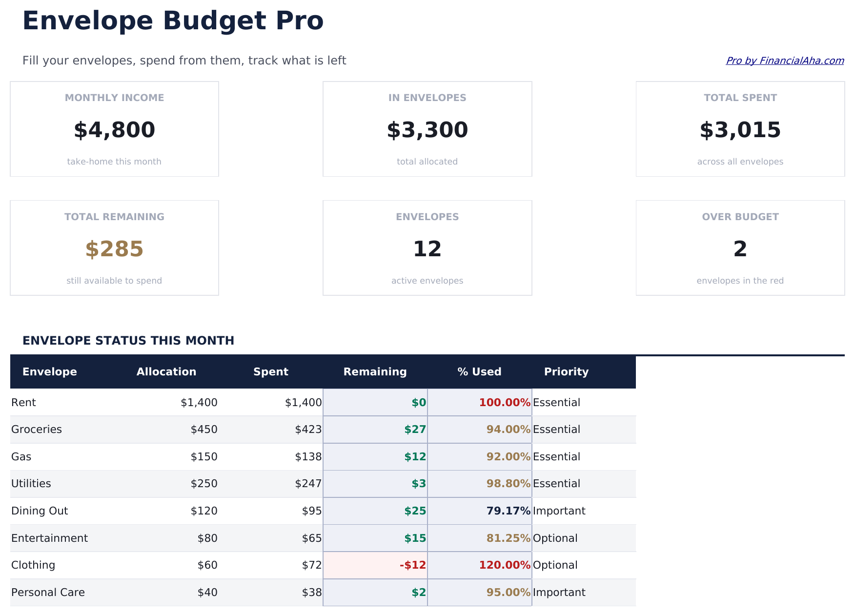
Task: Select the Clothing overspent cell -$12
Action: (x=411, y=565)
